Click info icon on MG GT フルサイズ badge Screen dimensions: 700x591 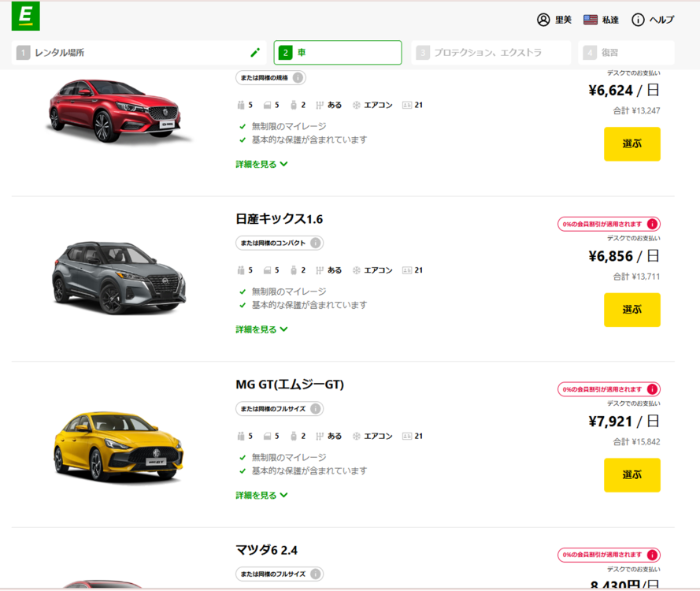pos(315,408)
